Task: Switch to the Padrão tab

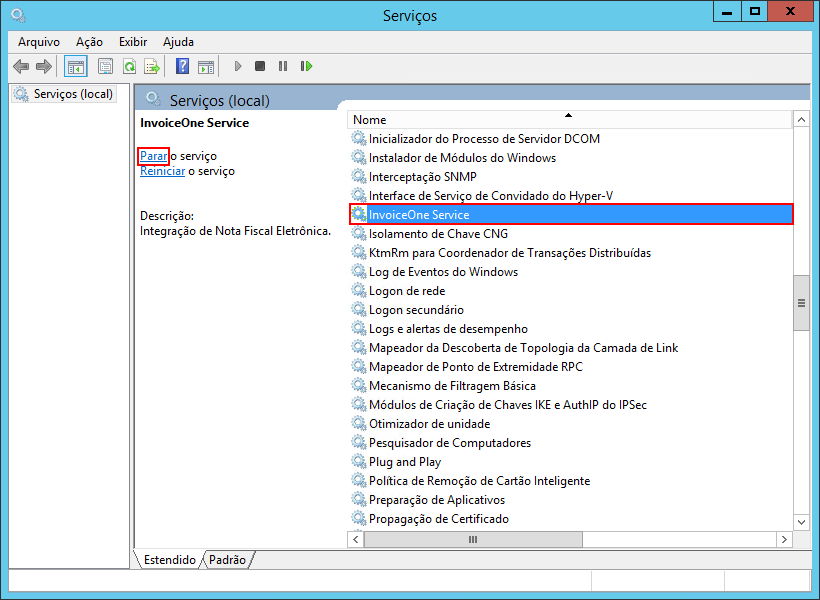Action: click(x=227, y=560)
